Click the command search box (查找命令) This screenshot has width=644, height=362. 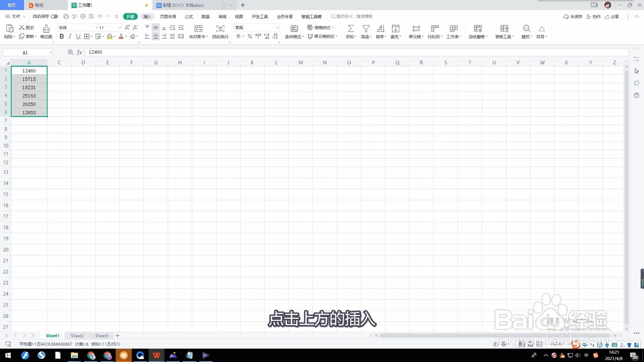[x=352, y=16]
